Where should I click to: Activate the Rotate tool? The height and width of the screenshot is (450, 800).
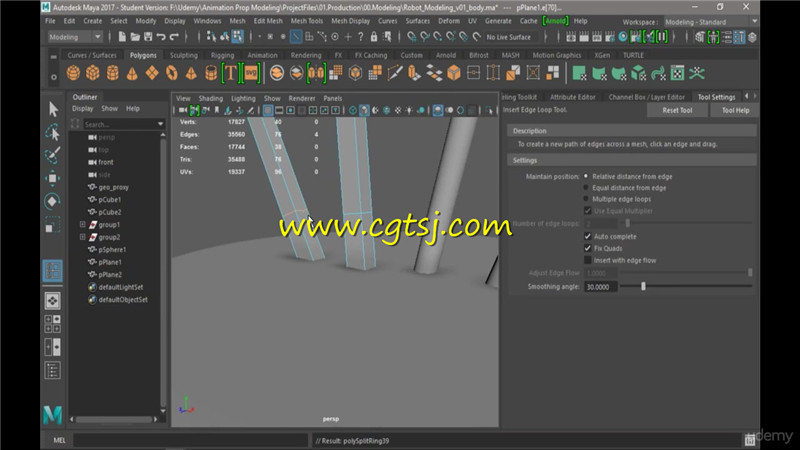[53, 201]
